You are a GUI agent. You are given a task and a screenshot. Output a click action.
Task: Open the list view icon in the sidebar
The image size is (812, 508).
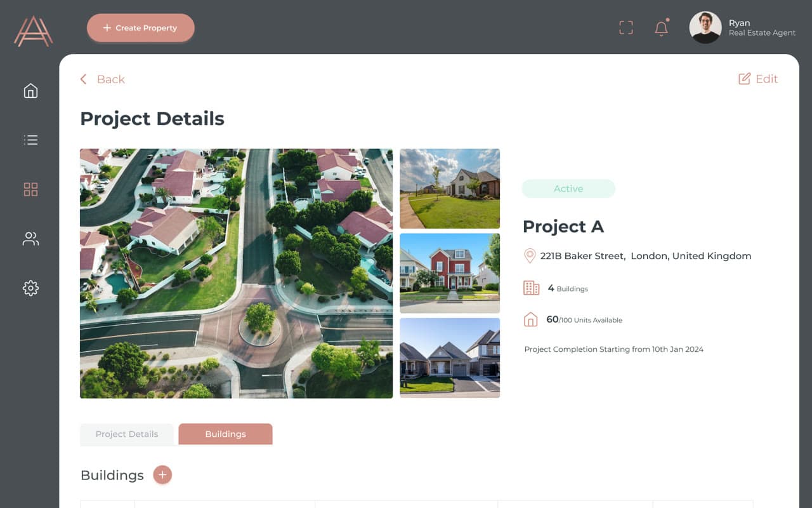(30, 140)
